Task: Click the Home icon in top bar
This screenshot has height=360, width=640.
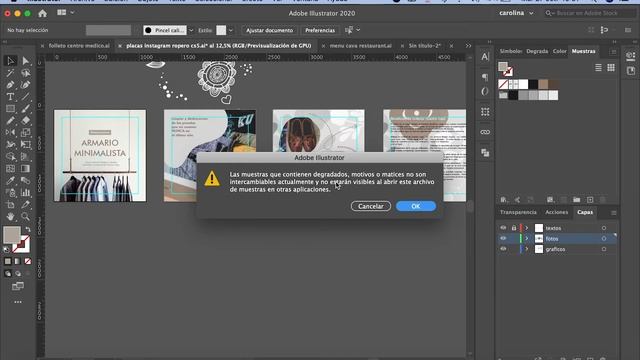Action: coord(42,13)
